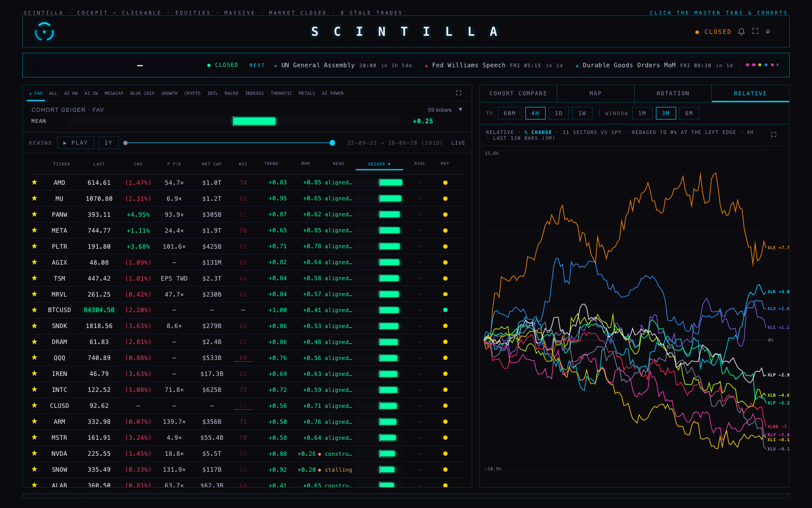Toggle the MU favorite star

pos(34,198)
